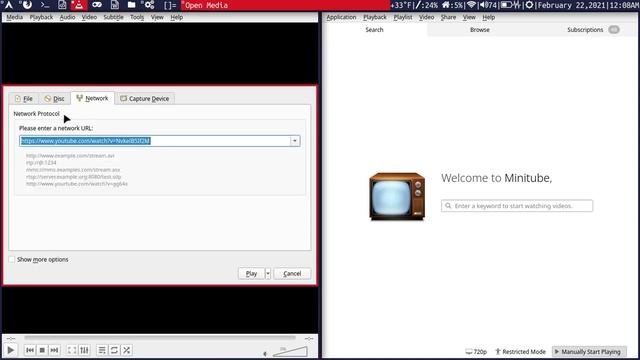Open the Play button dropdown arrow
This screenshot has height=360, width=640.
point(268,273)
